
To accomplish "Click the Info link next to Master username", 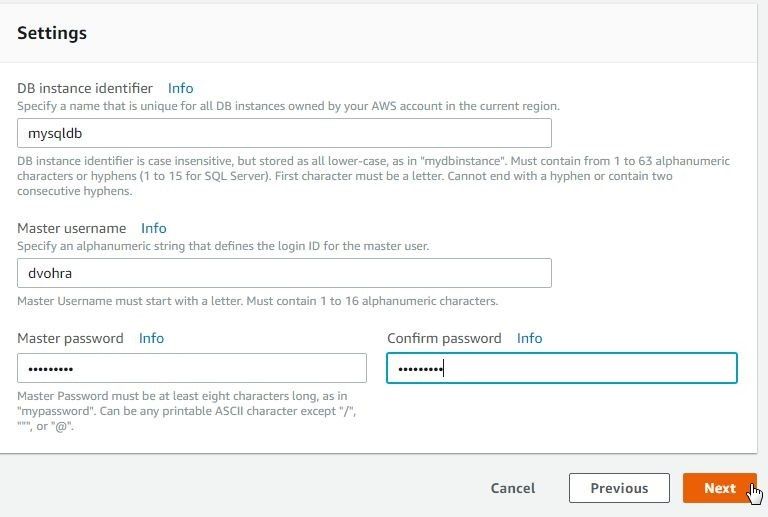I will tap(153, 228).
